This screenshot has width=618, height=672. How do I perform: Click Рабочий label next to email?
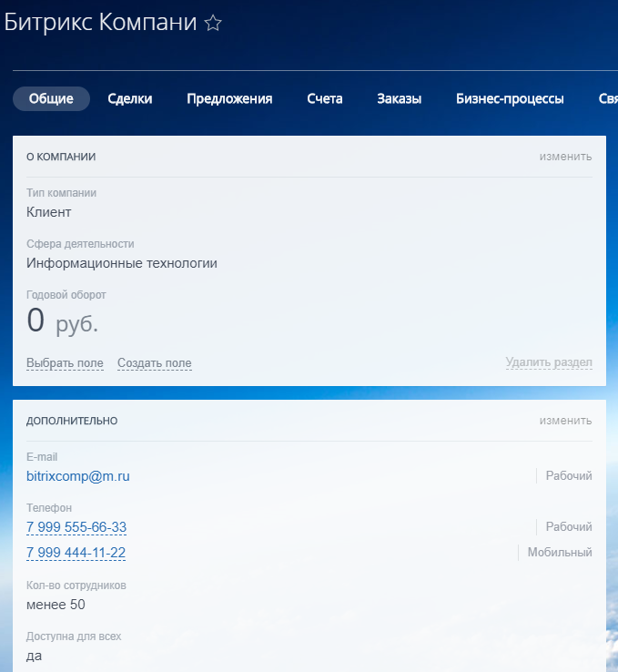(x=569, y=475)
